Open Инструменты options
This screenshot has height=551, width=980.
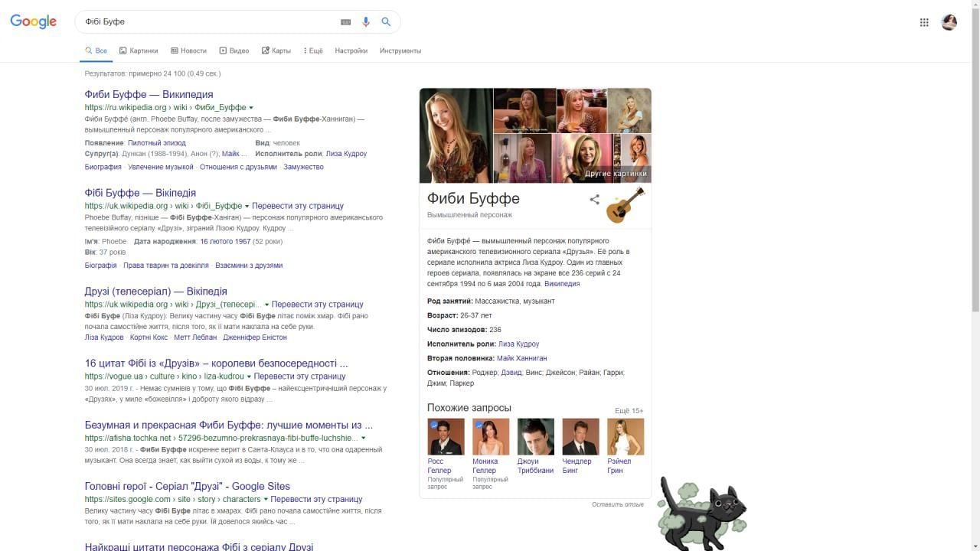pyautogui.click(x=400, y=51)
